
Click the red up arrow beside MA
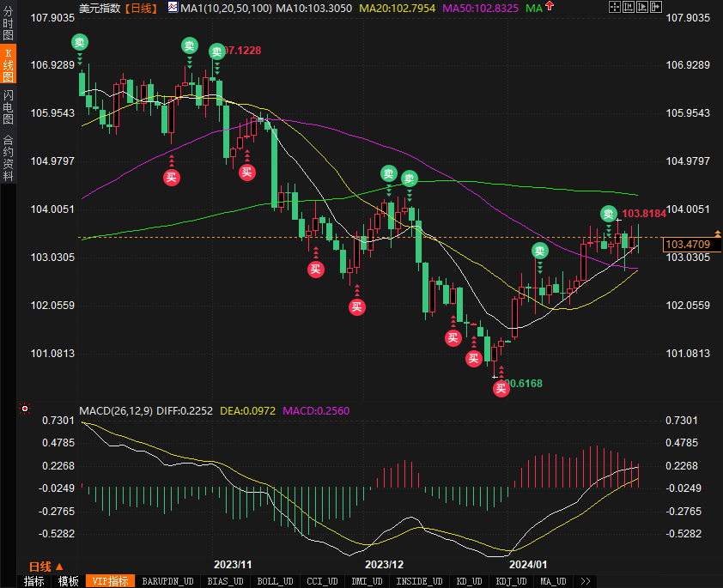[x=550, y=8]
